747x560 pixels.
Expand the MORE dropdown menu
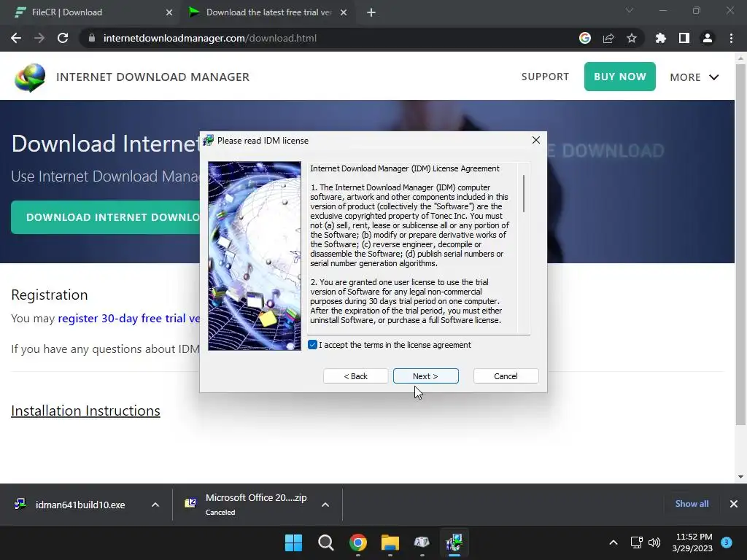click(x=694, y=77)
